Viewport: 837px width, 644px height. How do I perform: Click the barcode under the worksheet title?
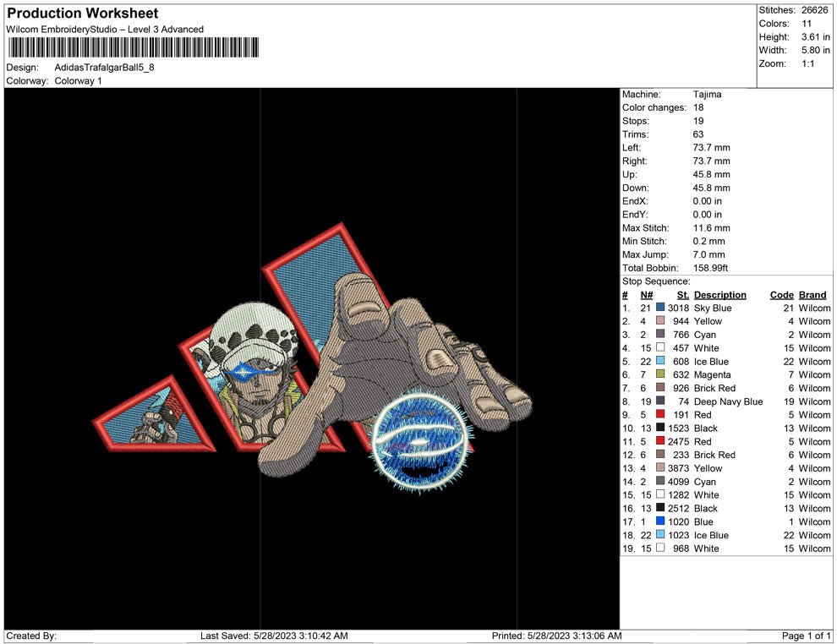pos(134,47)
